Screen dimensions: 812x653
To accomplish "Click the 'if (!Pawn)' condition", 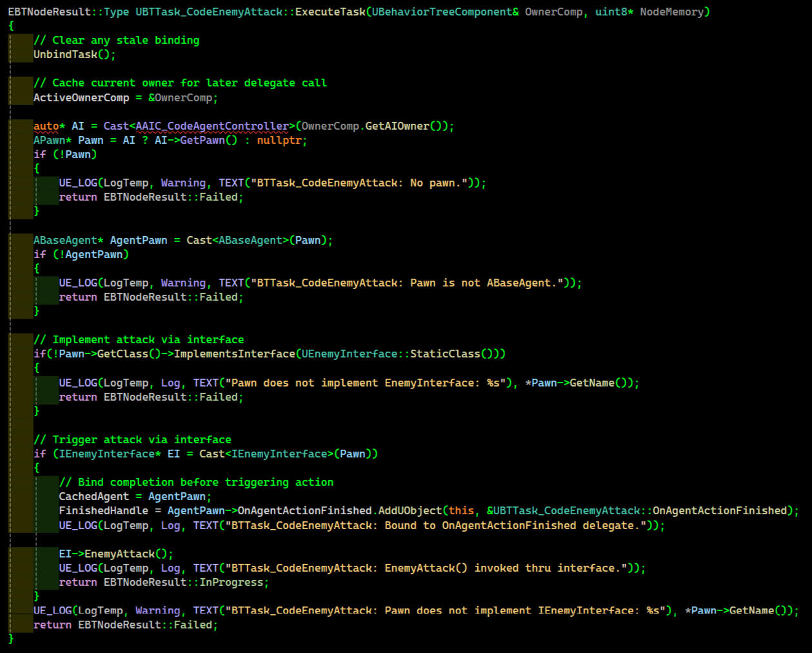I will click(x=65, y=154).
